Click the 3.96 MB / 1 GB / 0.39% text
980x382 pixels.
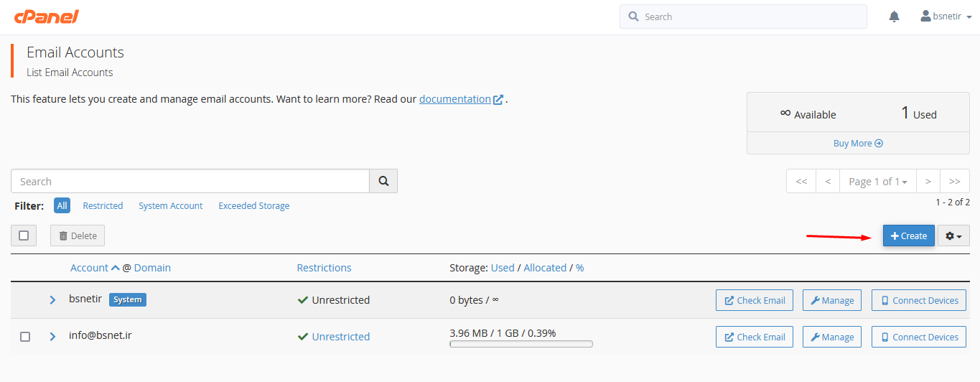coord(503,333)
